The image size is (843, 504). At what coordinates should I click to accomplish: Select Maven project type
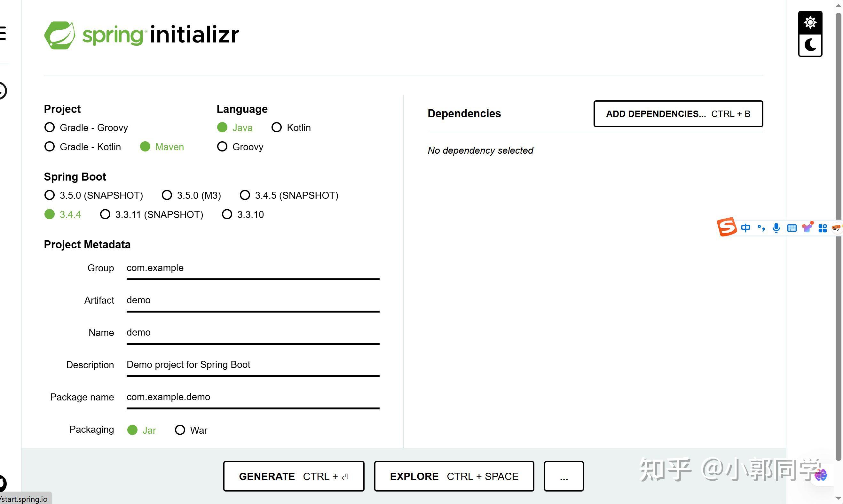point(162,147)
